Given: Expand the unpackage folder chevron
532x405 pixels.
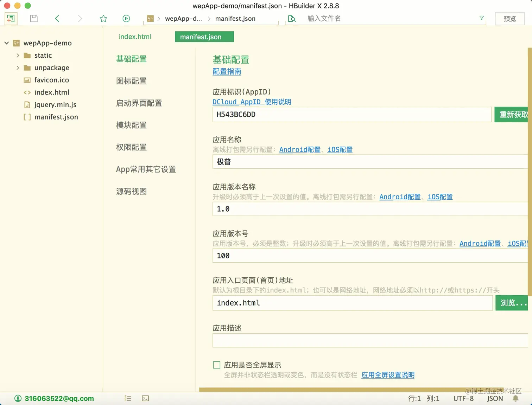Looking at the screenshot, I should click(18, 68).
